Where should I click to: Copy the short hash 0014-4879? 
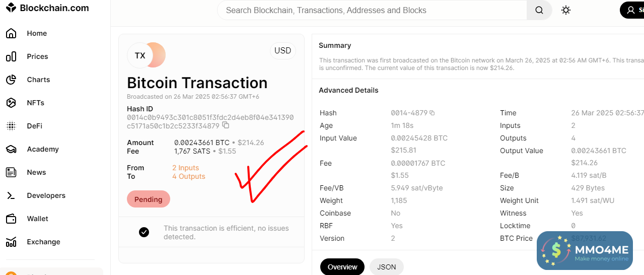[432, 113]
